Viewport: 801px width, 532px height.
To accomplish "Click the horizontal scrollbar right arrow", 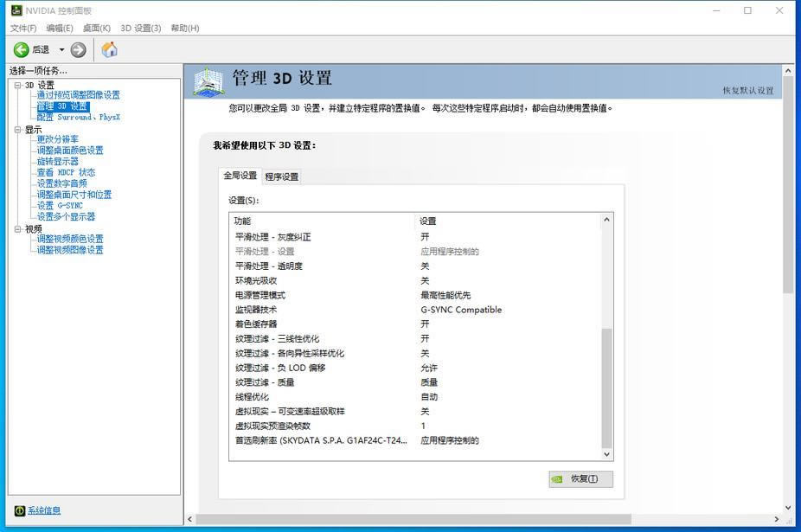I will pos(777,519).
